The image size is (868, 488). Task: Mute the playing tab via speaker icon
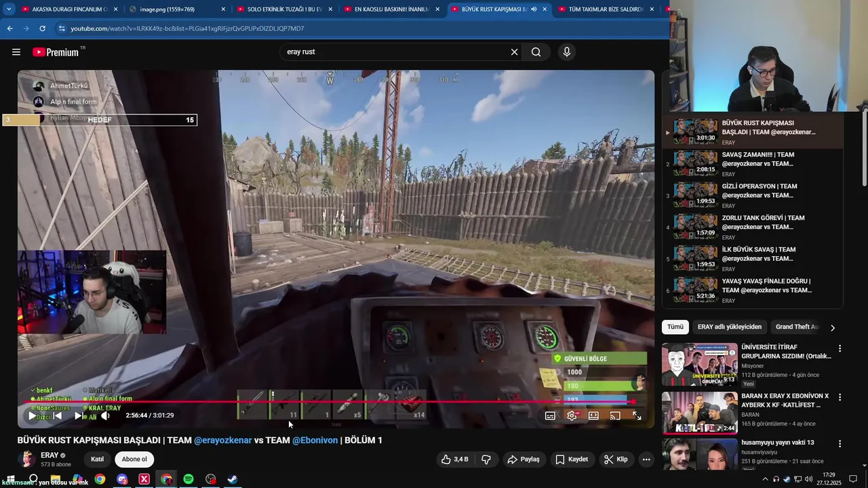[534, 9]
